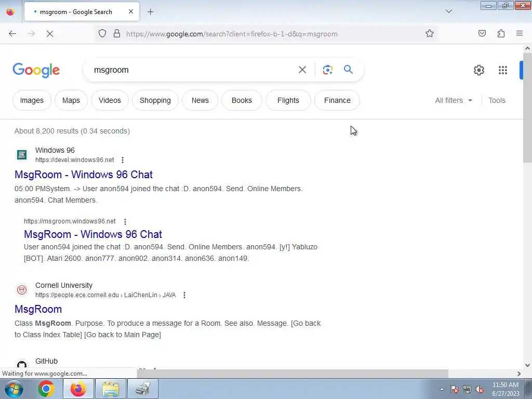
Task: Open the shield tracking protection icon
Action: pyautogui.click(x=102, y=34)
